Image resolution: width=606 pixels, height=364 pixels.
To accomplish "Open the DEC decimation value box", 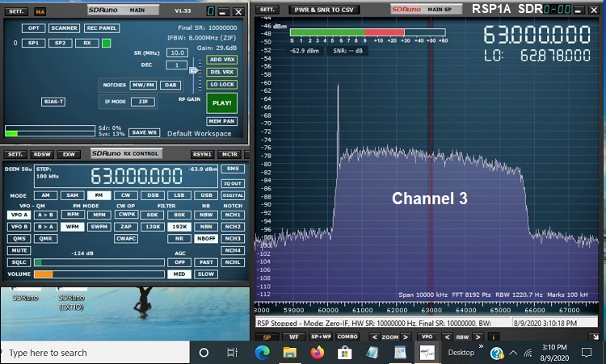I will point(176,65).
